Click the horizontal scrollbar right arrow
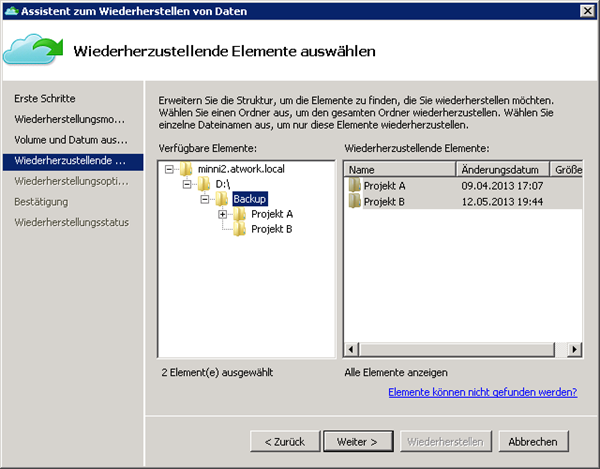 tap(574, 349)
